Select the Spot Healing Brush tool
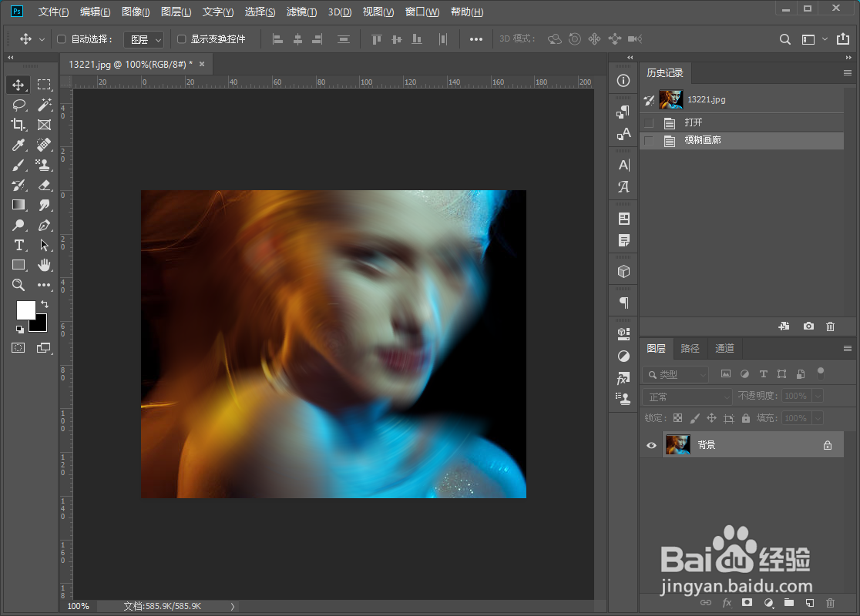The image size is (860, 616). click(44, 146)
